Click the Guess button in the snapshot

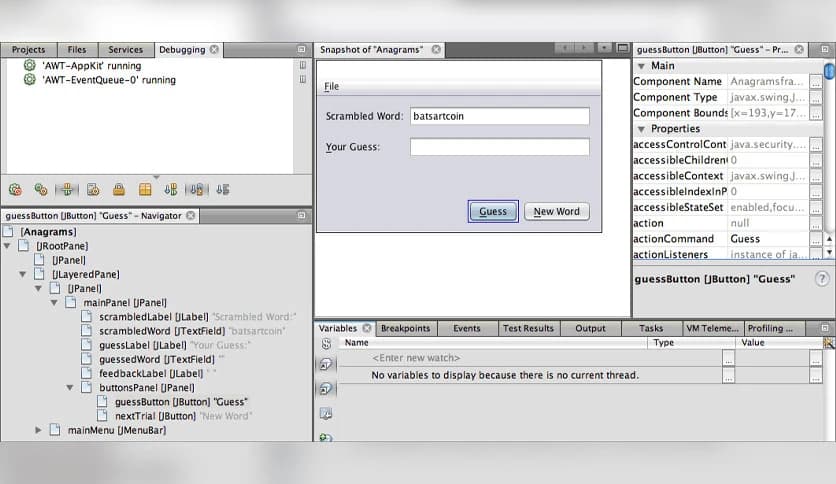(493, 212)
